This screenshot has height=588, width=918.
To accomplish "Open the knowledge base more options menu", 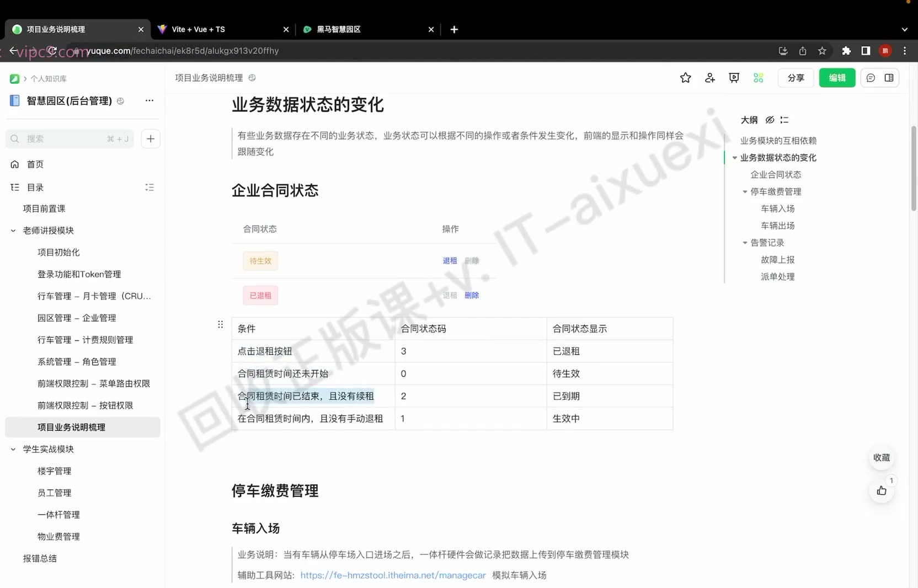I will tap(150, 100).
